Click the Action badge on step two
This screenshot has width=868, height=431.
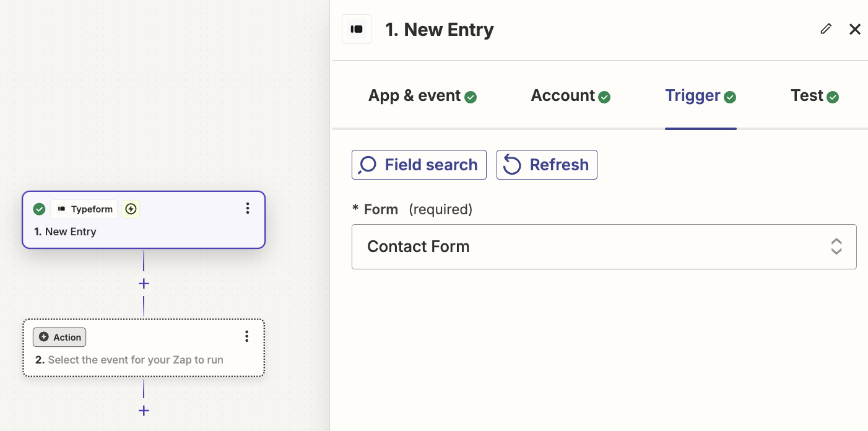tap(59, 337)
